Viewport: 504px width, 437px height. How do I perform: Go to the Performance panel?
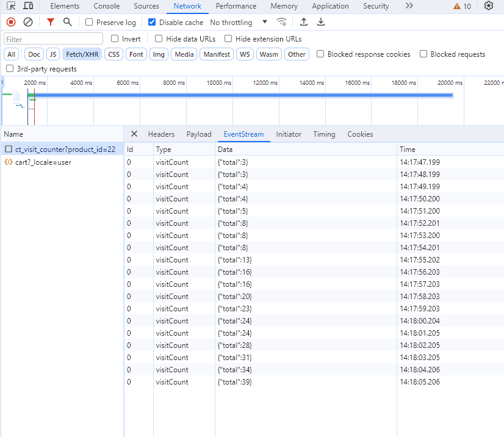pos(236,6)
